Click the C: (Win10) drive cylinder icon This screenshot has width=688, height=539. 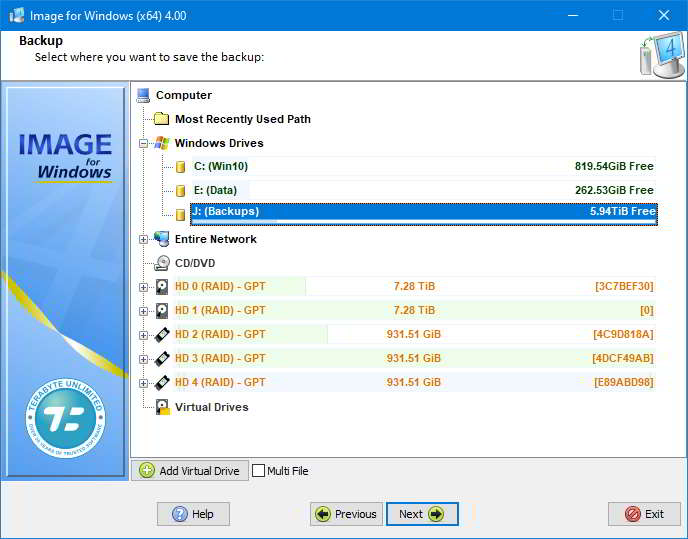(x=180, y=167)
